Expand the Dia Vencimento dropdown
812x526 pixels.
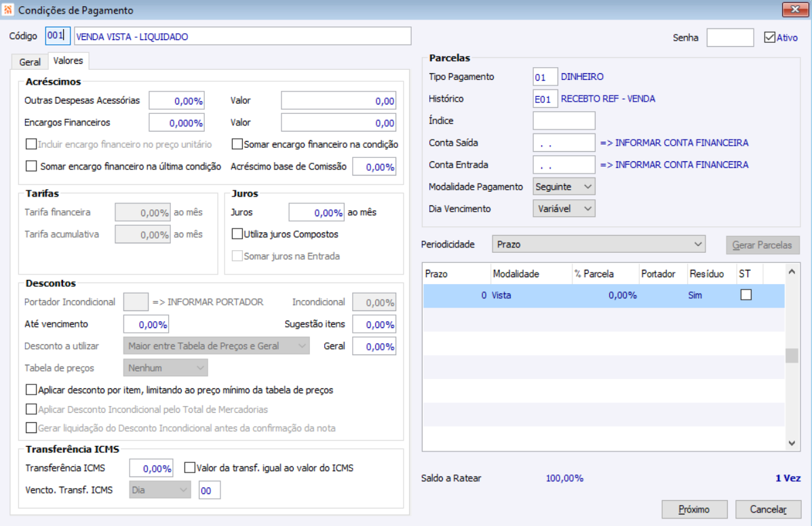[x=564, y=209]
